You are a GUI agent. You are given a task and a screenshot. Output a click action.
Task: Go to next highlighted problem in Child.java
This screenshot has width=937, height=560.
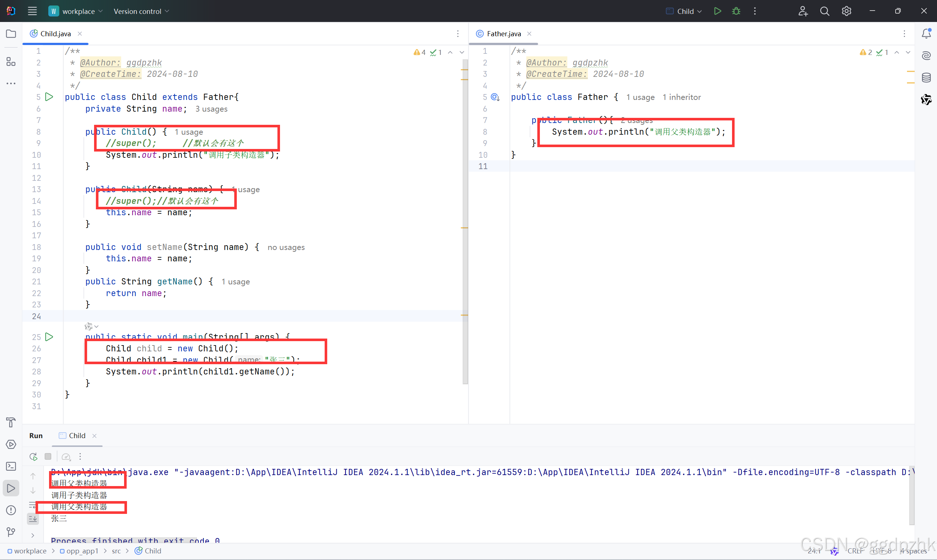coord(462,52)
